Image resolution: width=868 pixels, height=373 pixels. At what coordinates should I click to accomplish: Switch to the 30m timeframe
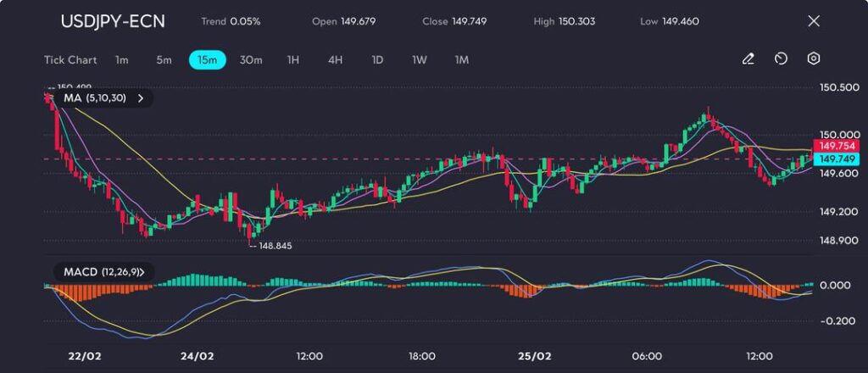point(251,60)
